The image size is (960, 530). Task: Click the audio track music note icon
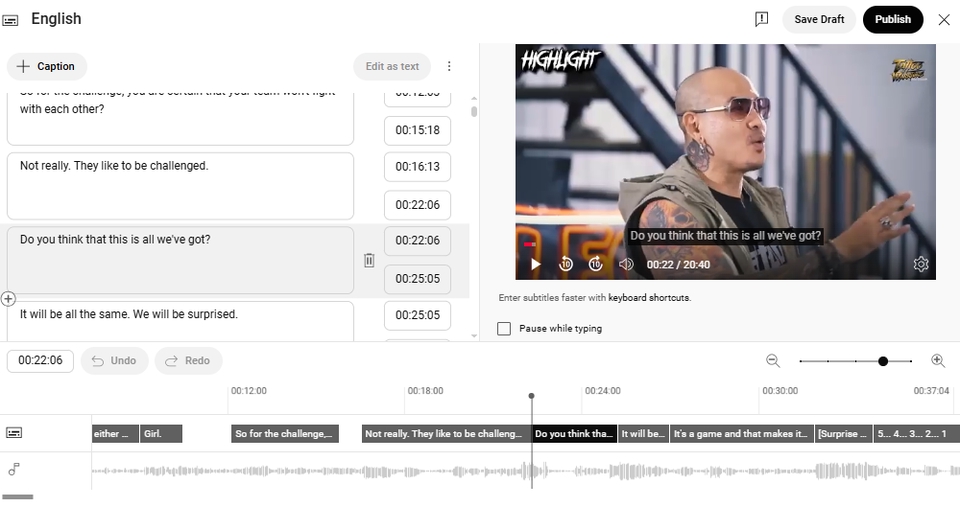click(13, 469)
